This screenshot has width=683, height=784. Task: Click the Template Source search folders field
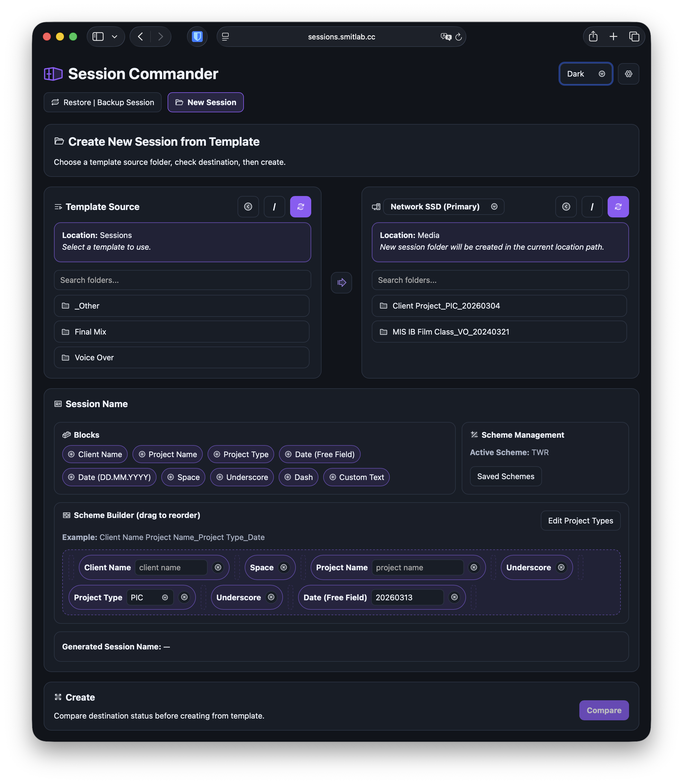coord(182,280)
